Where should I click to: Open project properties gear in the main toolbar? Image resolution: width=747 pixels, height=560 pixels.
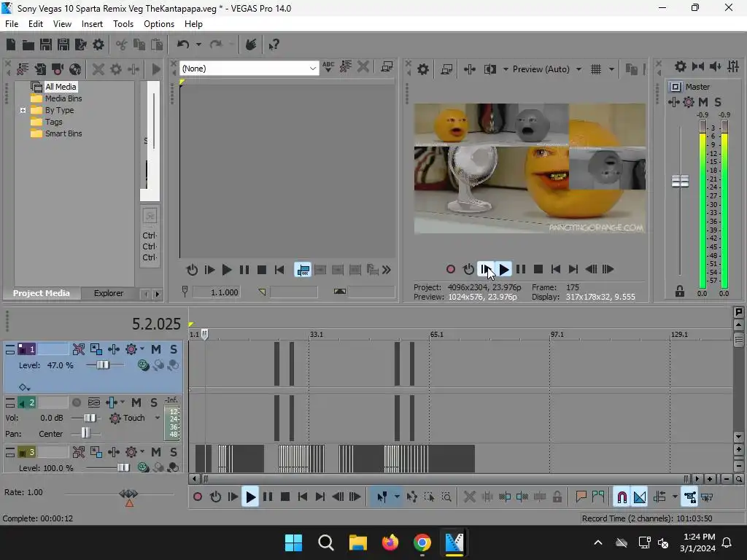click(x=98, y=44)
